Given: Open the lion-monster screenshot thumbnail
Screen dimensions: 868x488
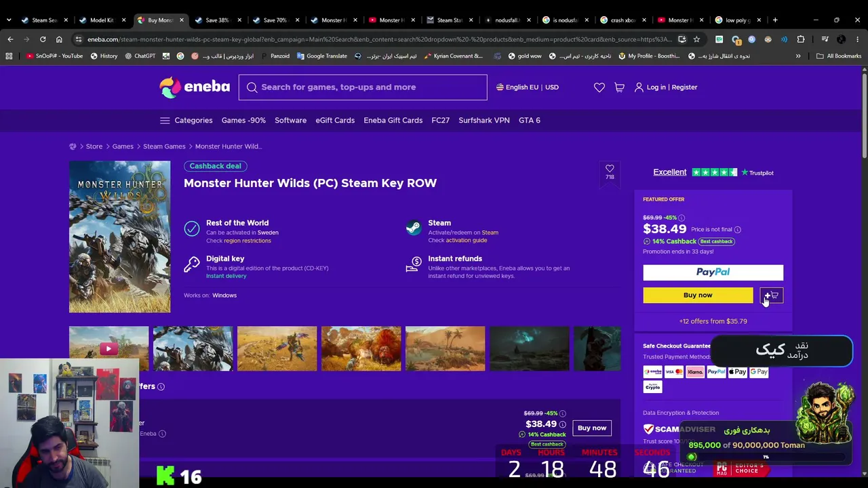Looking at the screenshot, I should tap(361, 349).
